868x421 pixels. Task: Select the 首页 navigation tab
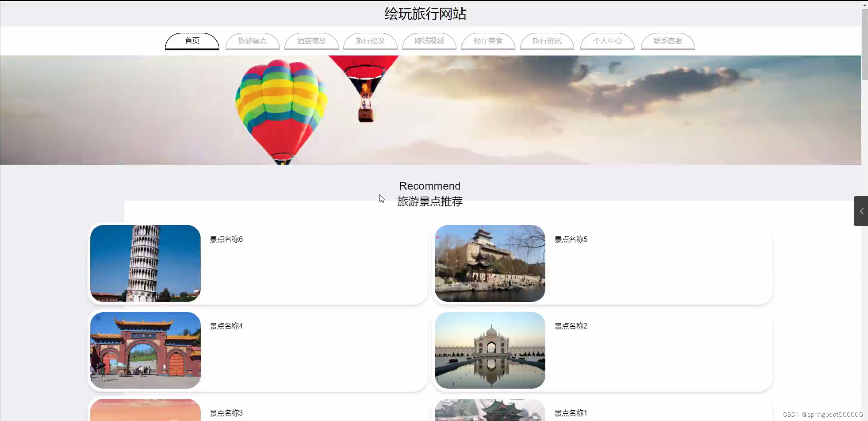[192, 41]
